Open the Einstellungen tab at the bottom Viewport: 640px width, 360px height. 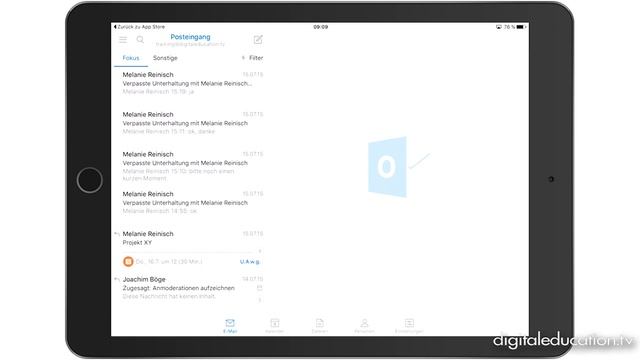[409, 326]
